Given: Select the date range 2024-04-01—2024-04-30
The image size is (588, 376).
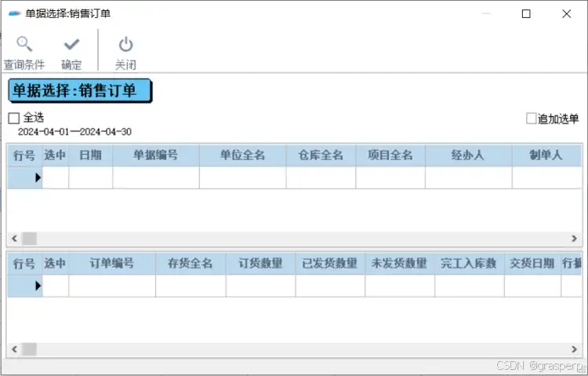Looking at the screenshot, I should coord(74,132).
